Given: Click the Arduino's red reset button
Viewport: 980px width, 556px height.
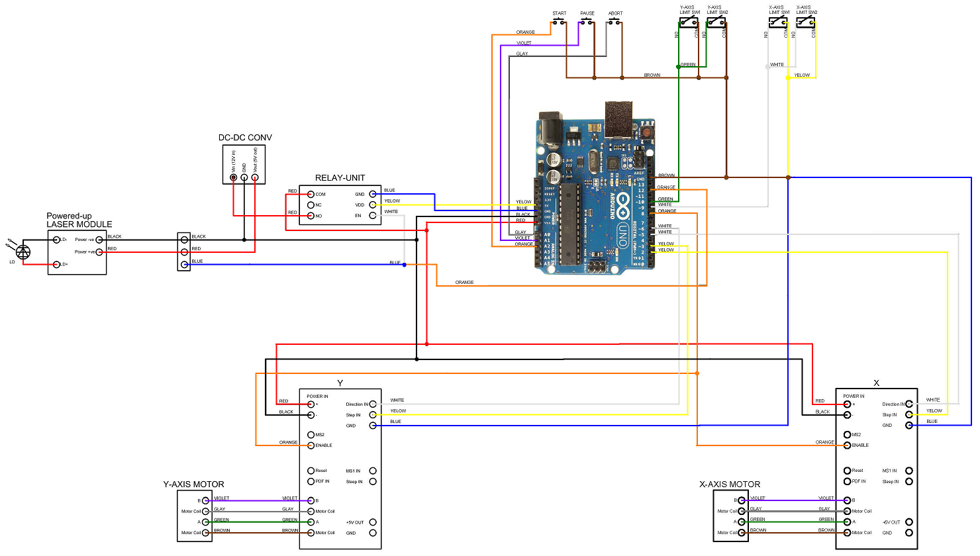Looking at the screenshot, I should coord(646,132).
